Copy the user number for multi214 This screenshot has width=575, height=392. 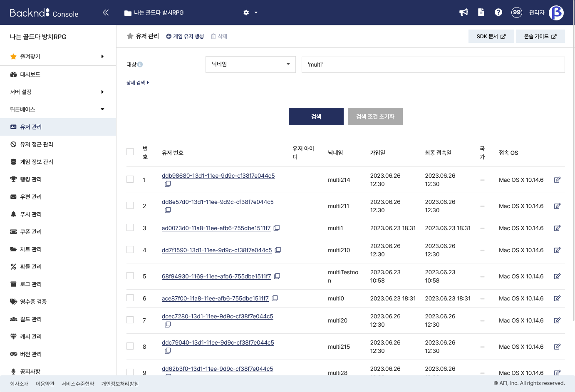(x=168, y=184)
